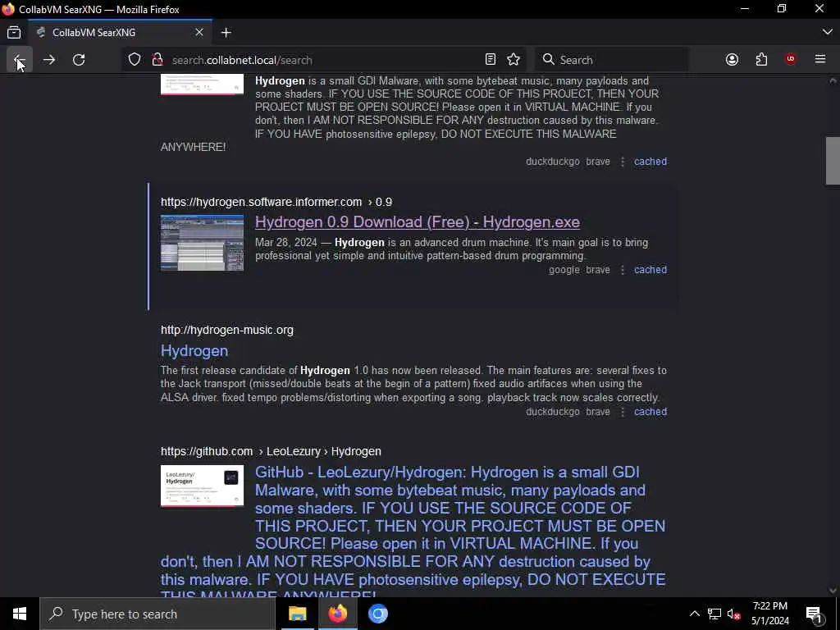The height and width of the screenshot is (630, 840).
Task: Click the scrollbar up arrow
Action: (x=833, y=80)
